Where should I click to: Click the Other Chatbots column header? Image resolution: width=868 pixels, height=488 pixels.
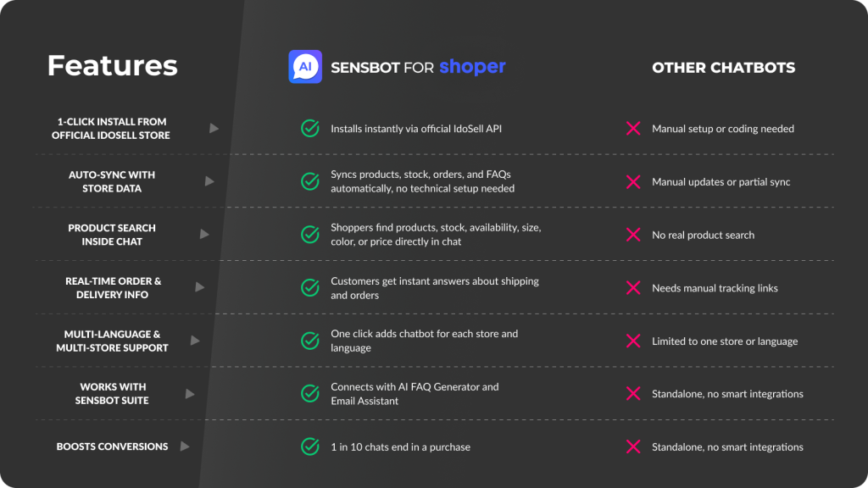point(723,68)
